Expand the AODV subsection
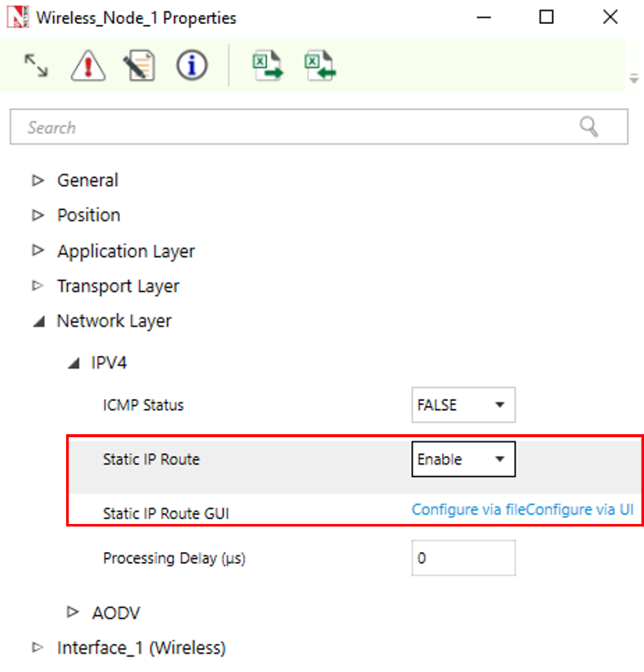 click(x=73, y=612)
